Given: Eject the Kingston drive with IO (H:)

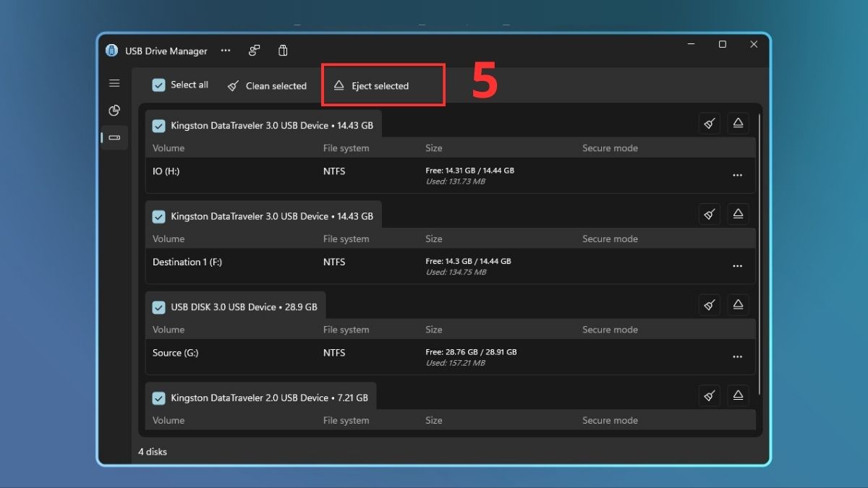Looking at the screenshot, I should pyautogui.click(x=738, y=124).
